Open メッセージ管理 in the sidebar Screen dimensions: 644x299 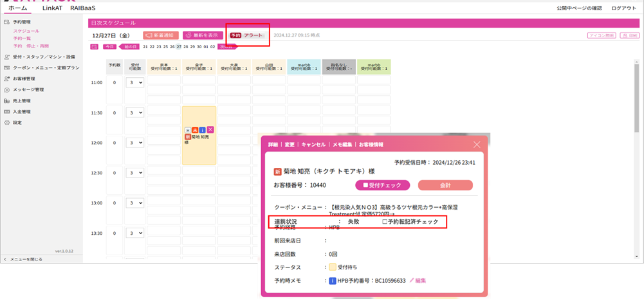click(x=28, y=89)
